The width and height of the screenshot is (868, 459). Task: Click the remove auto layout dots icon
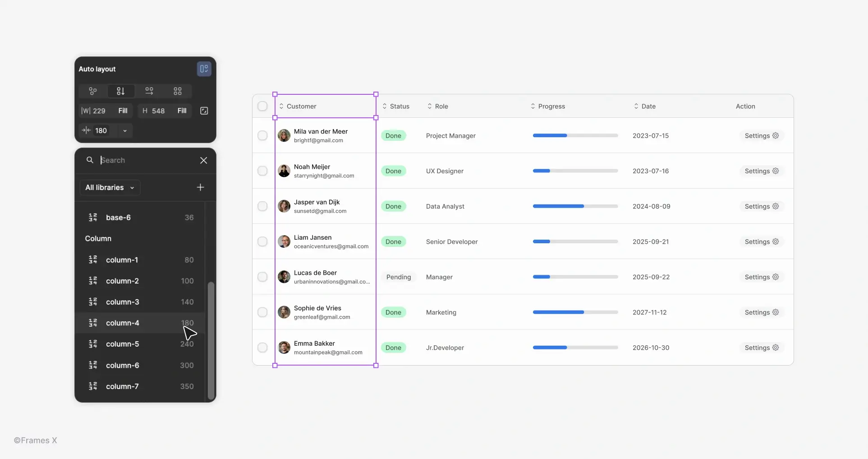click(x=92, y=91)
